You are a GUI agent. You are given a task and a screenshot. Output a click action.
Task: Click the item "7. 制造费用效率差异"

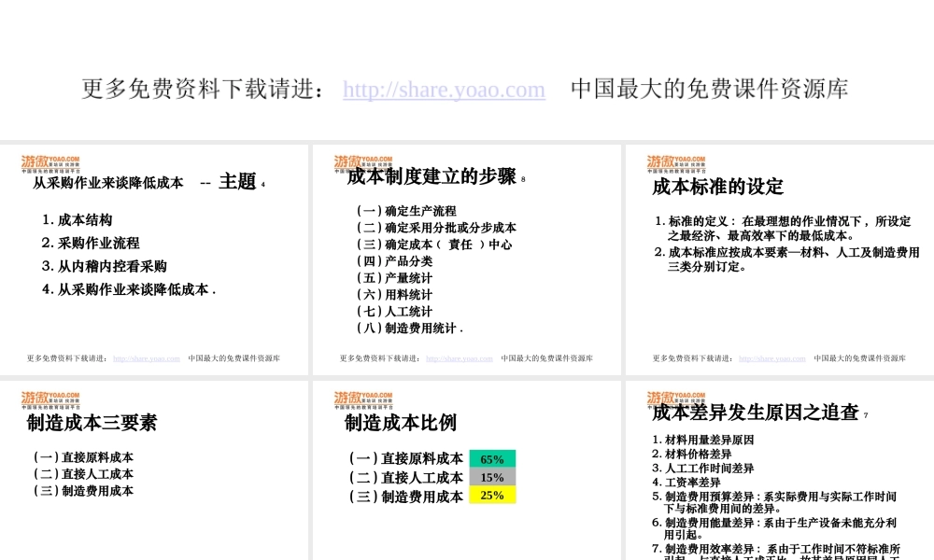click(775, 552)
